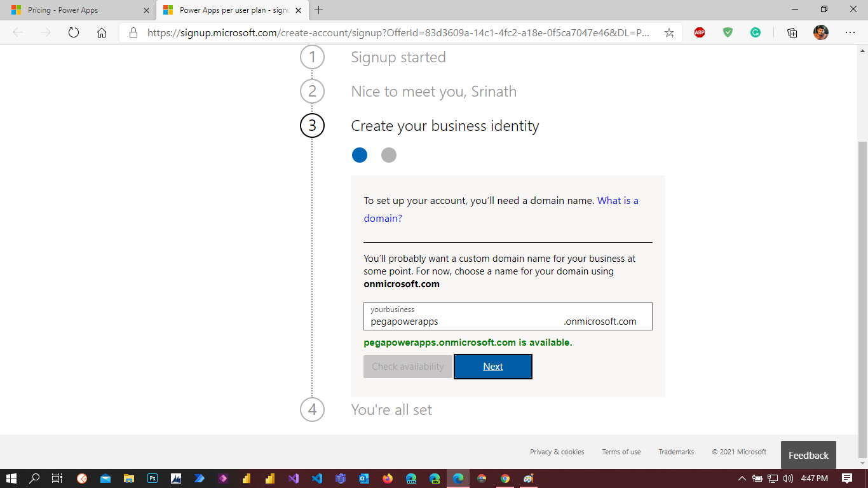Image resolution: width=868 pixels, height=488 pixels.
Task: Reload the page with refresh icon
Action: pos(73,33)
